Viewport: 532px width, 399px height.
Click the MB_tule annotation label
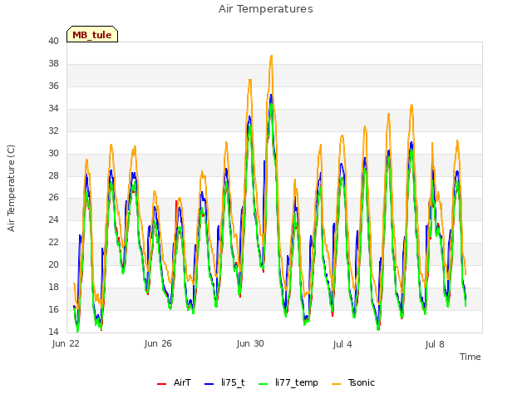click(x=92, y=34)
